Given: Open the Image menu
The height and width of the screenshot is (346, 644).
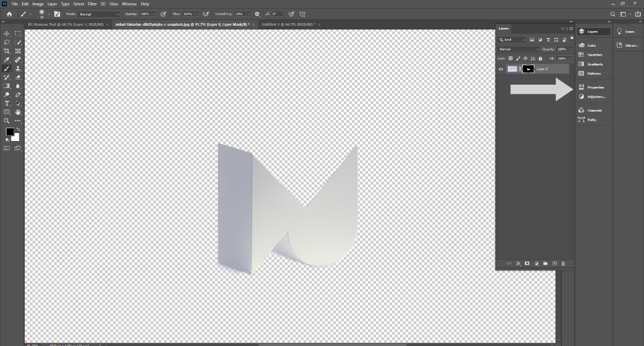Looking at the screenshot, I should (x=38, y=4).
